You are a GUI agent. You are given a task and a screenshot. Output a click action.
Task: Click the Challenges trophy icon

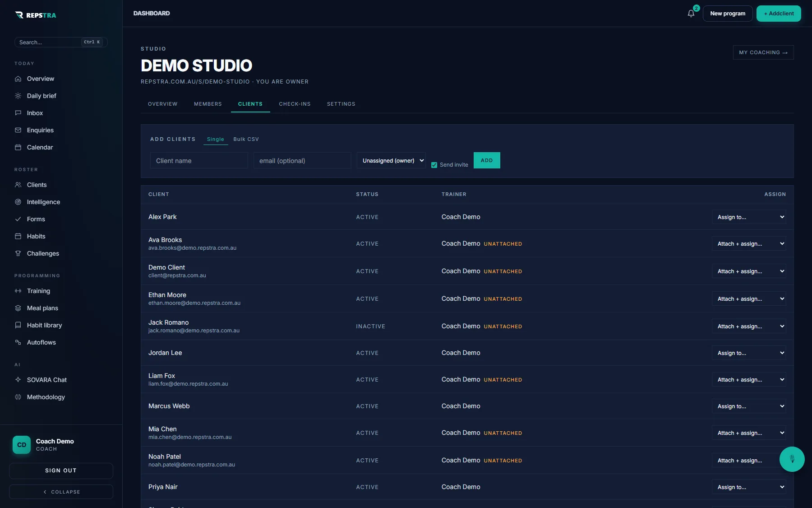(x=18, y=253)
